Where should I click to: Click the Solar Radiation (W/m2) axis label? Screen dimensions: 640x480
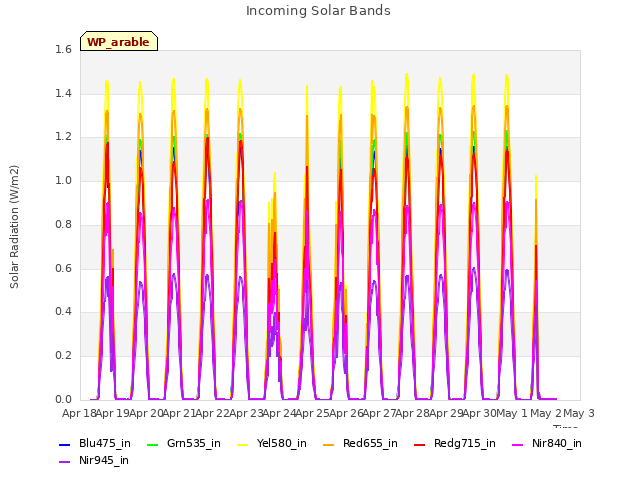(x=14, y=227)
